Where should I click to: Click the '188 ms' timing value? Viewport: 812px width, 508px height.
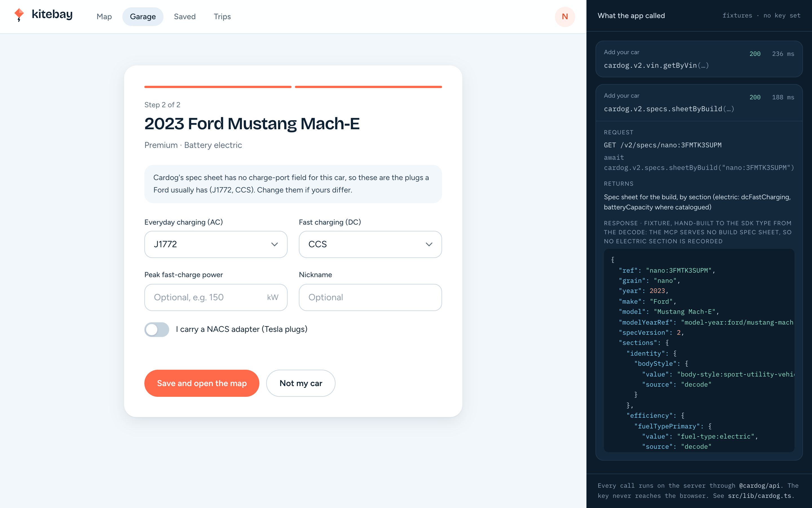[x=783, y=97]
